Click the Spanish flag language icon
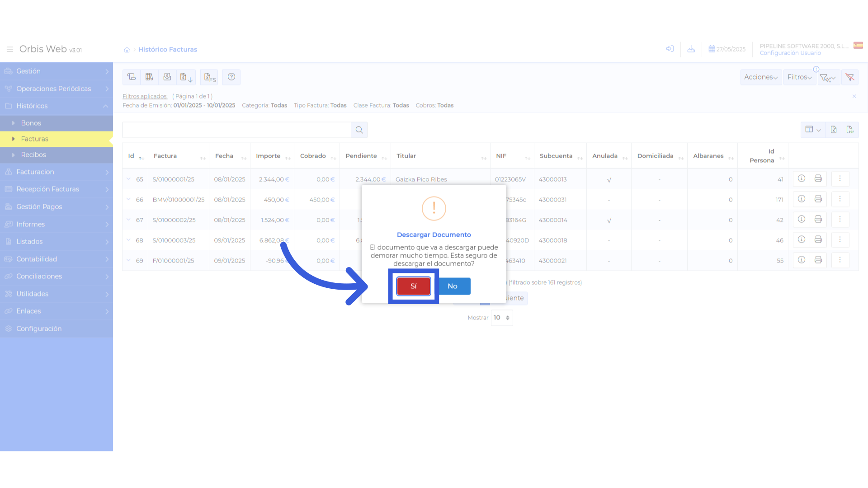The width and height of the screenshot is (868, 488). 858,45
